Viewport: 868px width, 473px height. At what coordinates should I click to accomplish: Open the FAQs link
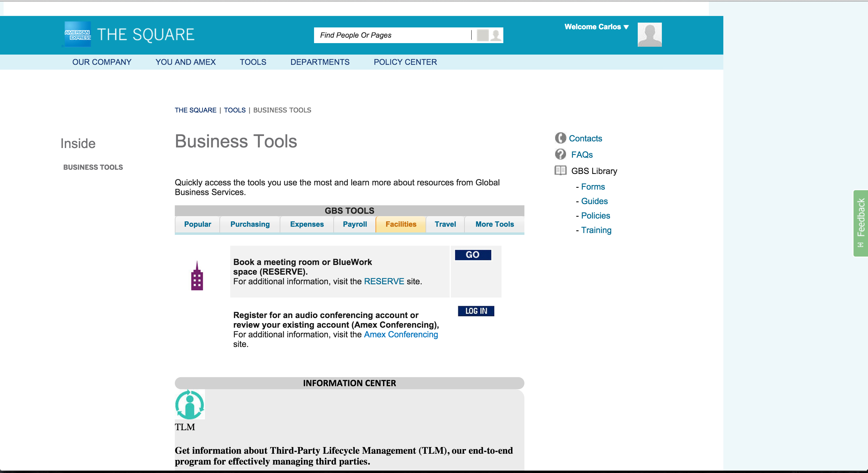click(582, 155)
